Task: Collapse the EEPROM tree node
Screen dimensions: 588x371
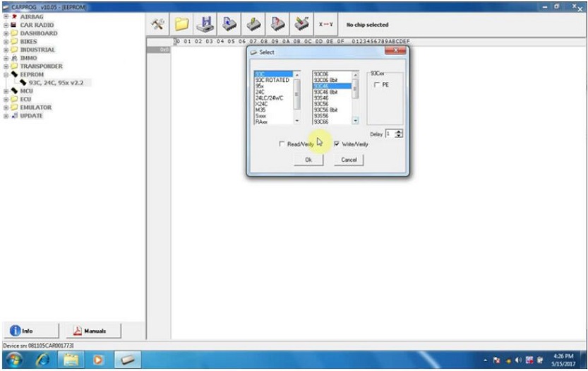Action: click(6, 75)
